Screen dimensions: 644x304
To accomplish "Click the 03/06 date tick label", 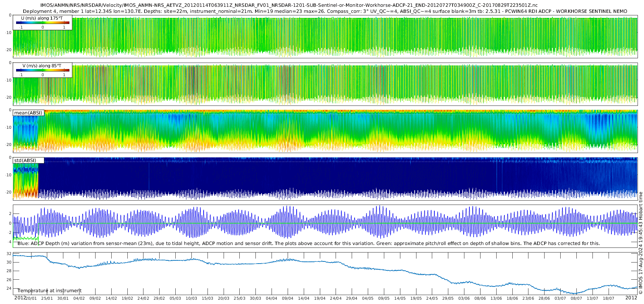I will point(464,298).
